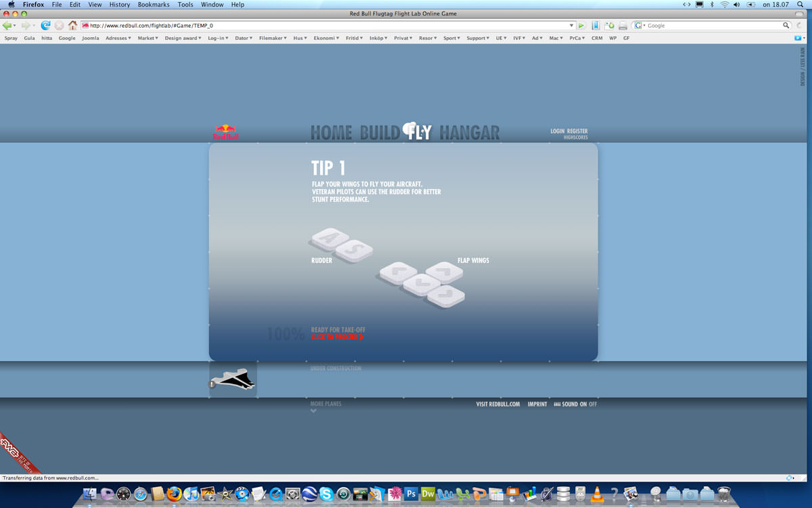This screenshot has height=508, width=812.
Task: Open the Adresses bookmark folder dropdown
Action: point(118,38)
